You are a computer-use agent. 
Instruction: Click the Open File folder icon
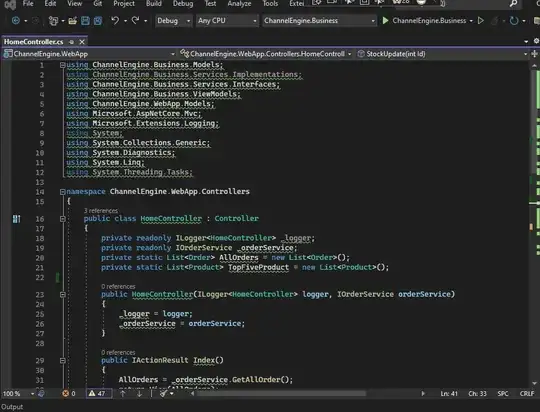point(72,21)
